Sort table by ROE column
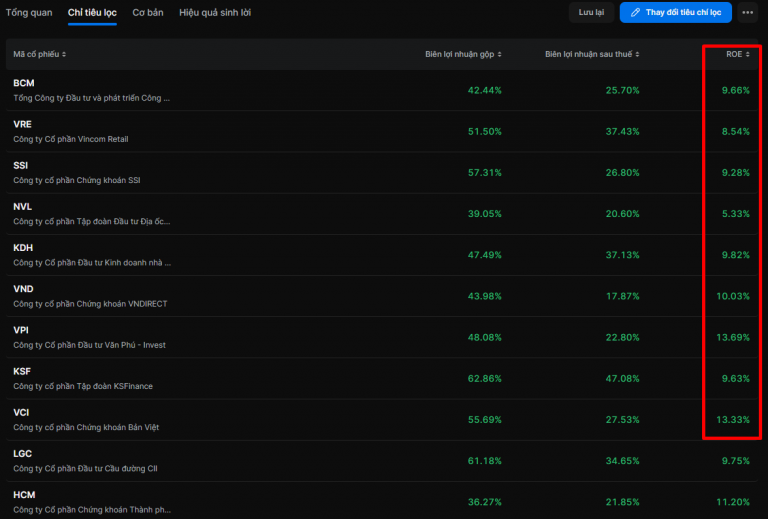Screen dimensions: 768x519 tap(737, 54)
